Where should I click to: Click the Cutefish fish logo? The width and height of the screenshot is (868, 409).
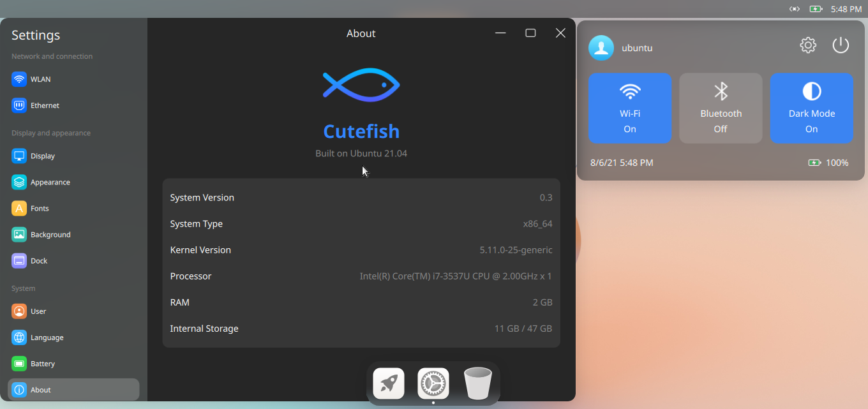[x=361, y=85]
